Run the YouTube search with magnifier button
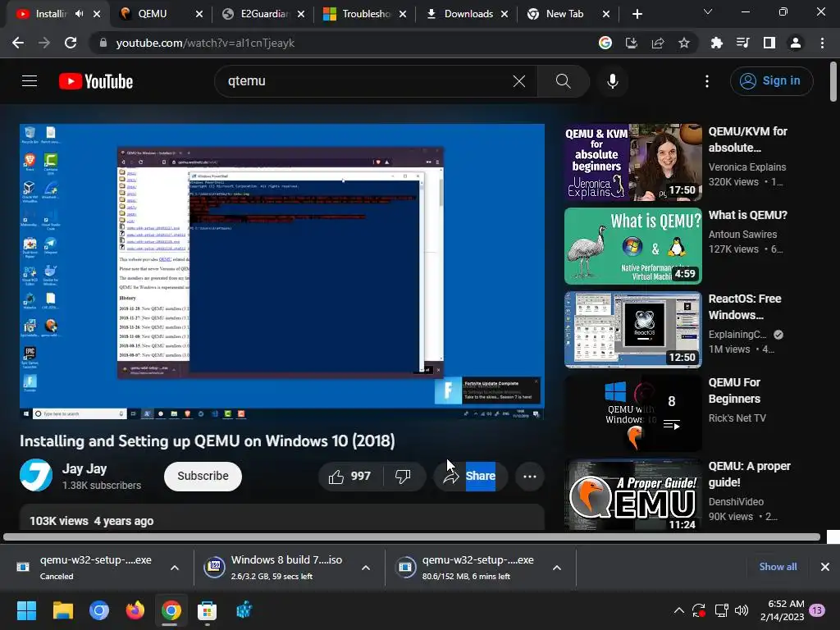The height and width of the screenshot is (630, 840). click(563, 81)
